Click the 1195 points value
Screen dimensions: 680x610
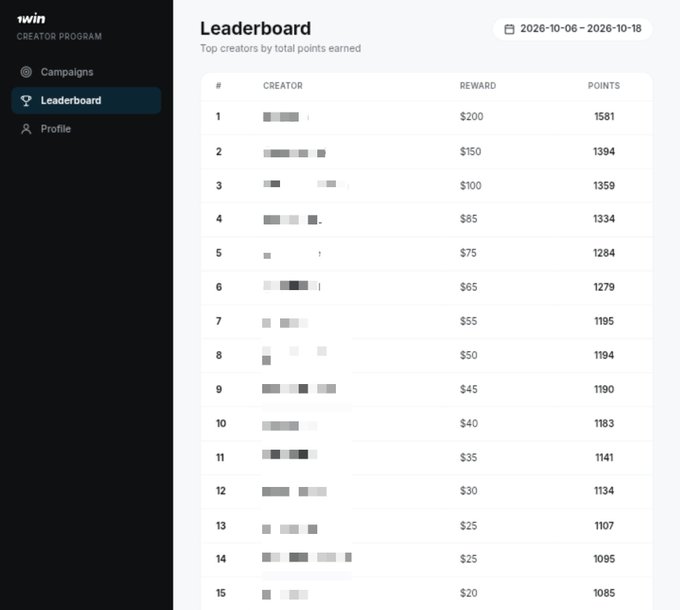tap(604, 321)
